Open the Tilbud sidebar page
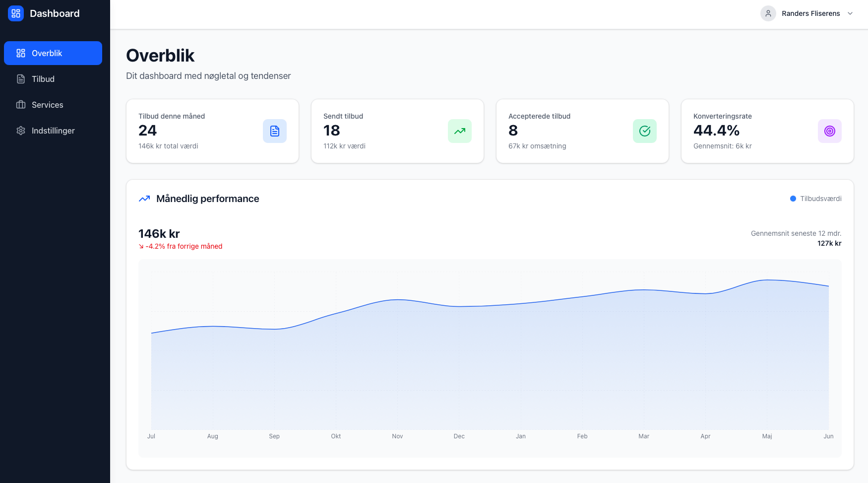Viewport: 868px width, 483px height. pos(43,79)
